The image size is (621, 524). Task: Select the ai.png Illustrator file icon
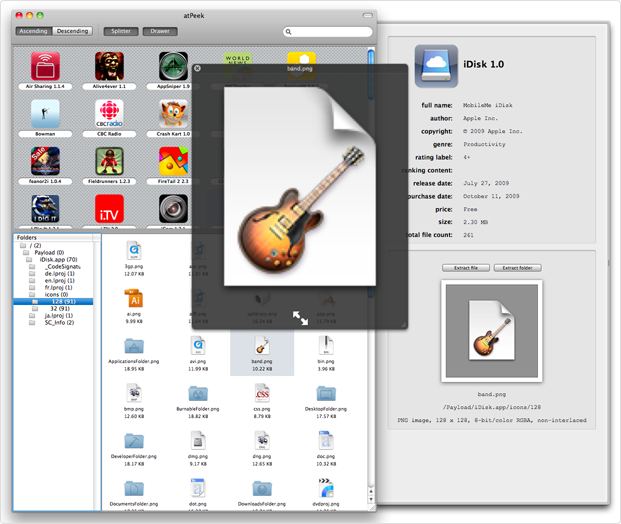(134, 298)
